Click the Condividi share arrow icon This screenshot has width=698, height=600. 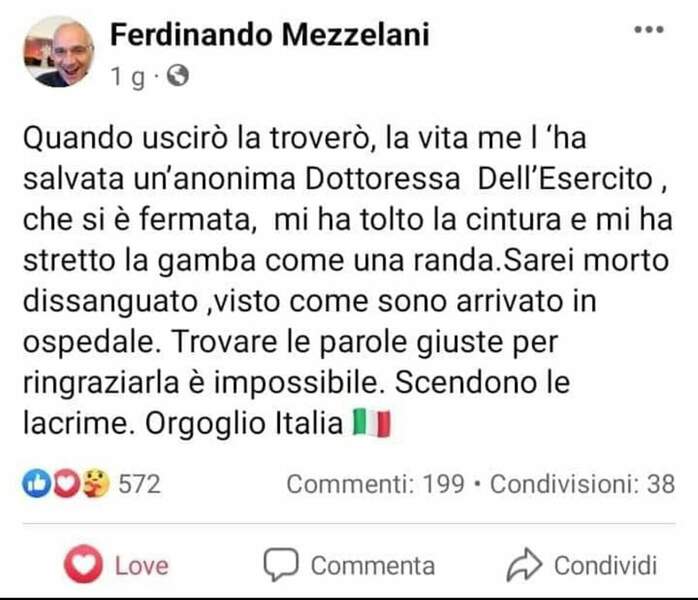click(x=523, y=565)
